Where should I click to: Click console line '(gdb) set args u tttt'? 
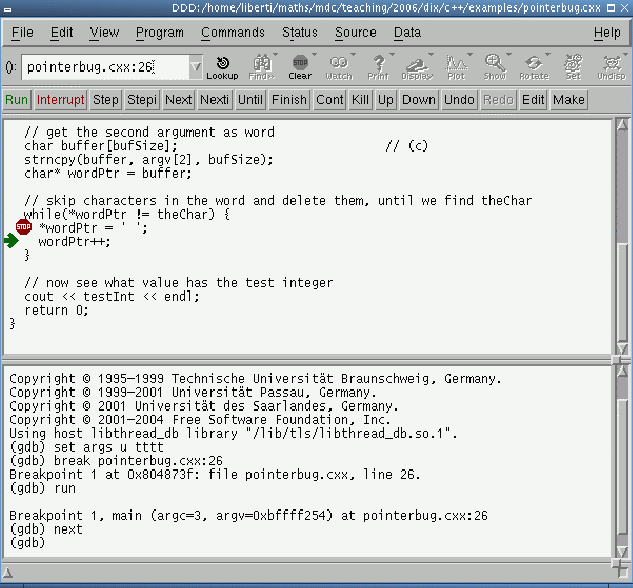[x=86, y=448]
